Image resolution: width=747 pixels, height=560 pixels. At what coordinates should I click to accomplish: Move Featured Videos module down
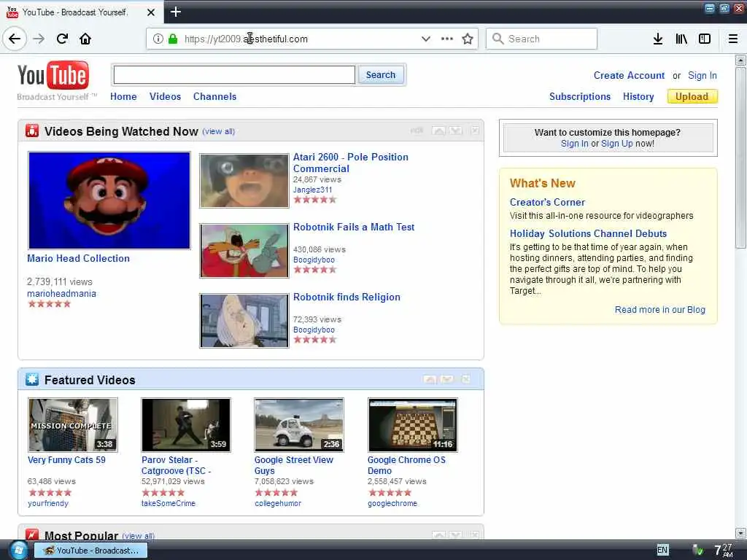click(x=447, y=379)
